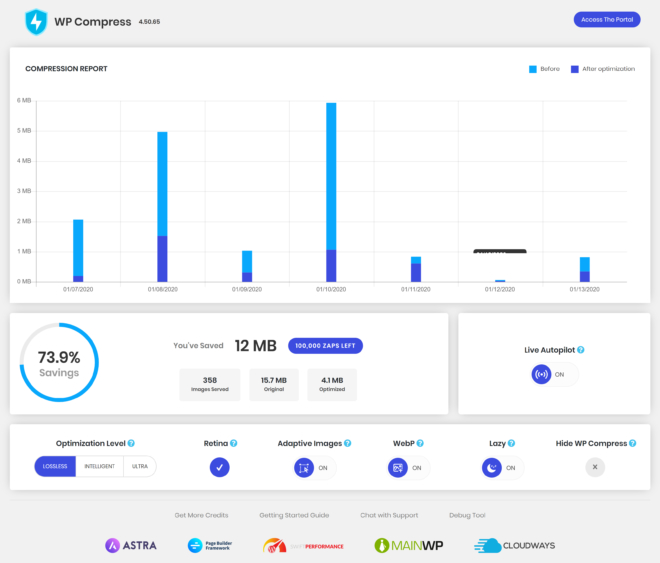Click the 01/13/2020 chart bar
The width and height of the screenshot is (660, 563).
pos(585,269)
